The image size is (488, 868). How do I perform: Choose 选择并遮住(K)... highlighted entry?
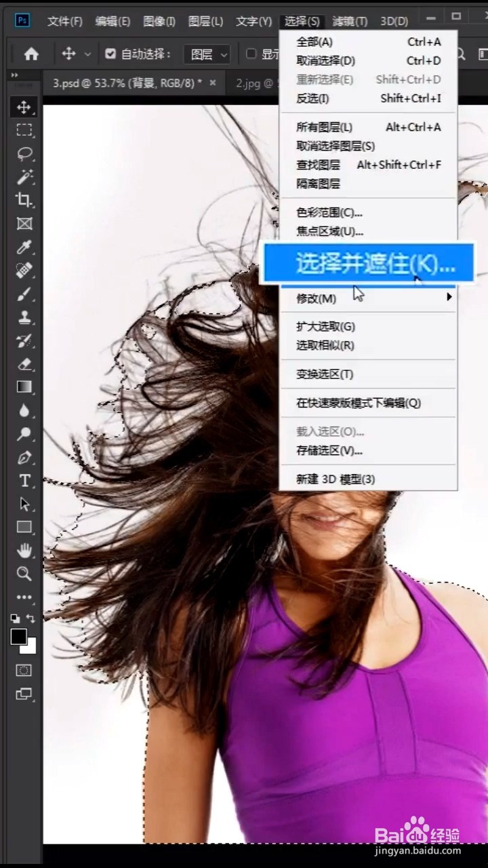[x=368, y=263]
